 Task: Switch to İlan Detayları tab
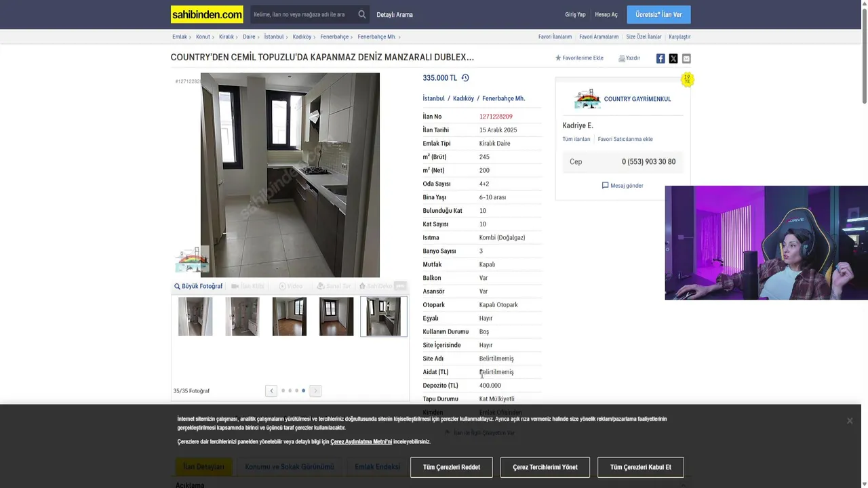click(x=203, y=467)
